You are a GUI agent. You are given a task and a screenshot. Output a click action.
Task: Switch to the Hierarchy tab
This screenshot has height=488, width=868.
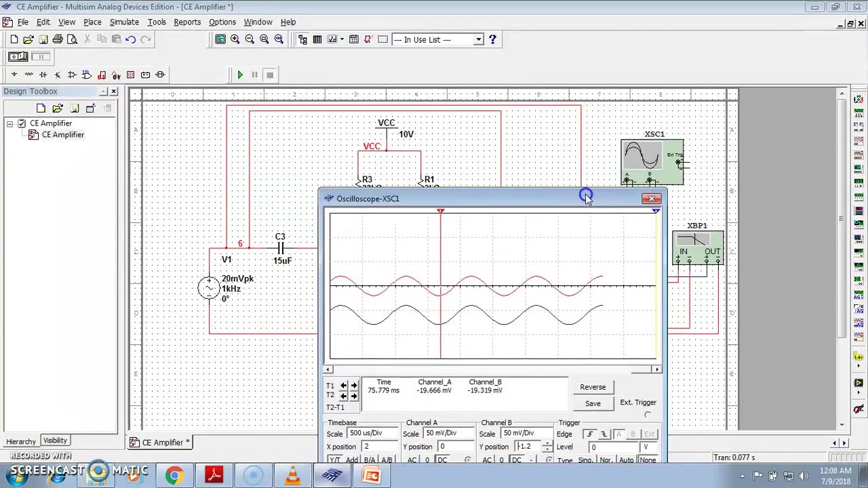[x=20, y=441]
